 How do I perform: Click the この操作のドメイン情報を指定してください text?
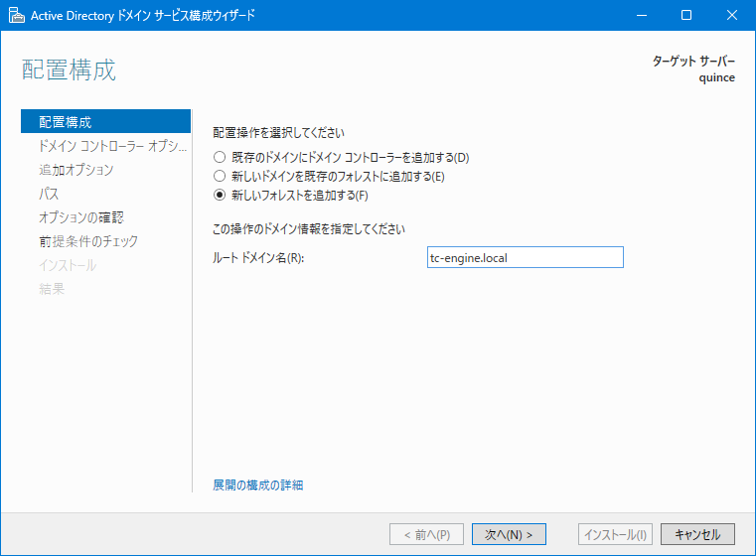point(309,229)
